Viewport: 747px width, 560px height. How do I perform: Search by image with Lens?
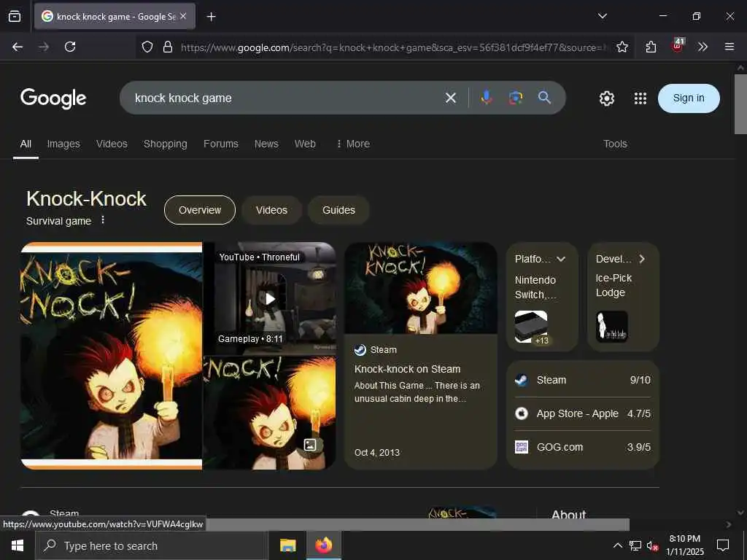(x=516, y=98)
